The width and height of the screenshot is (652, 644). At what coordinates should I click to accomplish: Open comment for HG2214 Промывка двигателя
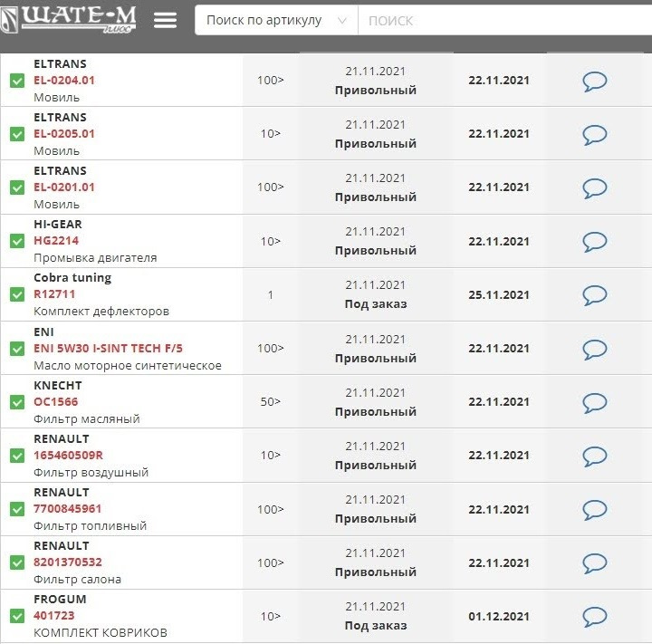click(x=594, y=242)
